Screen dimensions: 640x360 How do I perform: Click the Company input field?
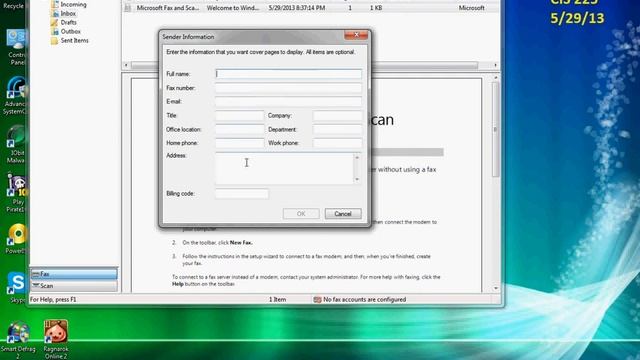337,116
